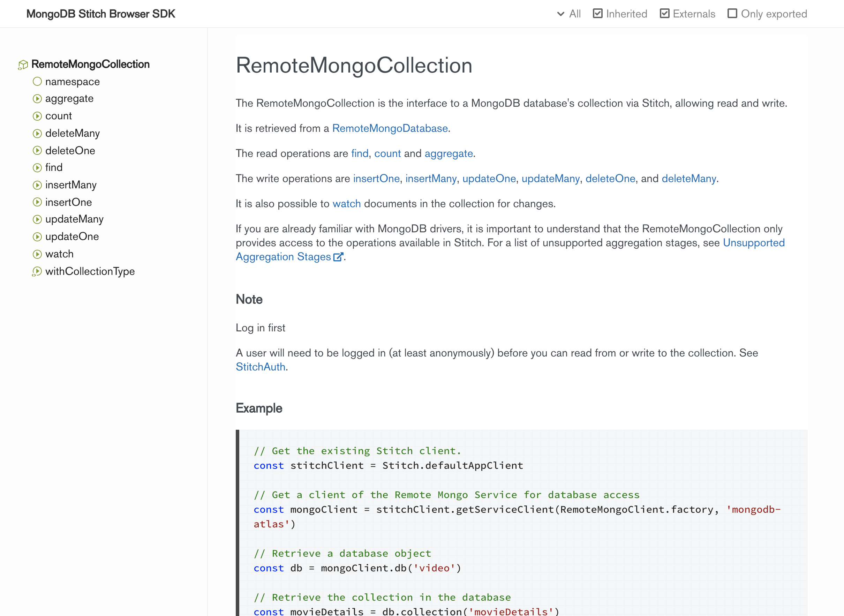The width and height of the screenshot is (844, 616).
Task: Click the aggregate method icon
Action: tap(37, 99)
